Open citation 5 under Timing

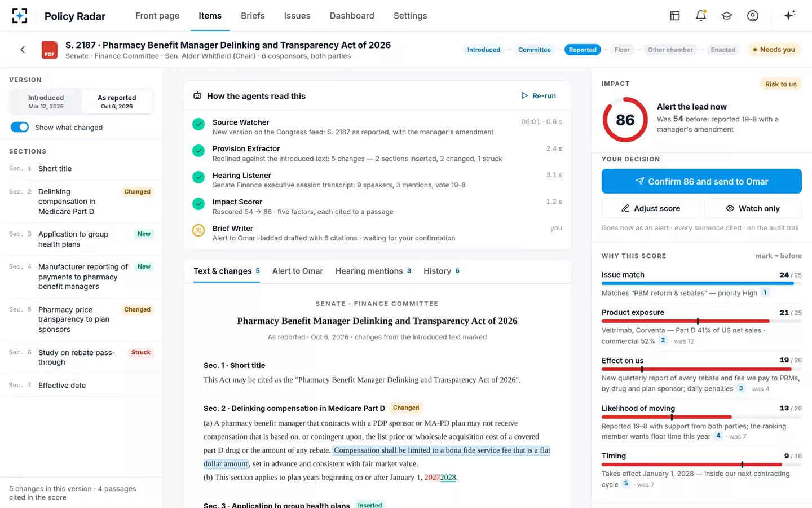tap(626, 484)
